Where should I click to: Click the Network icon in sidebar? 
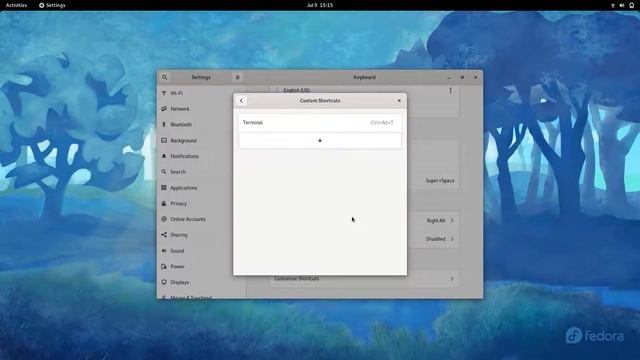click(x=164, y=109)
